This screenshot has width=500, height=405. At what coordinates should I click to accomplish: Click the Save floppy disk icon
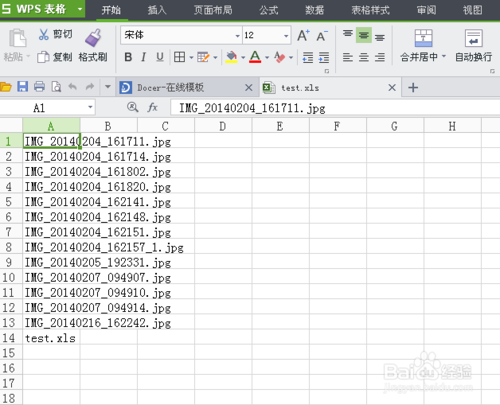click(23, 87)
